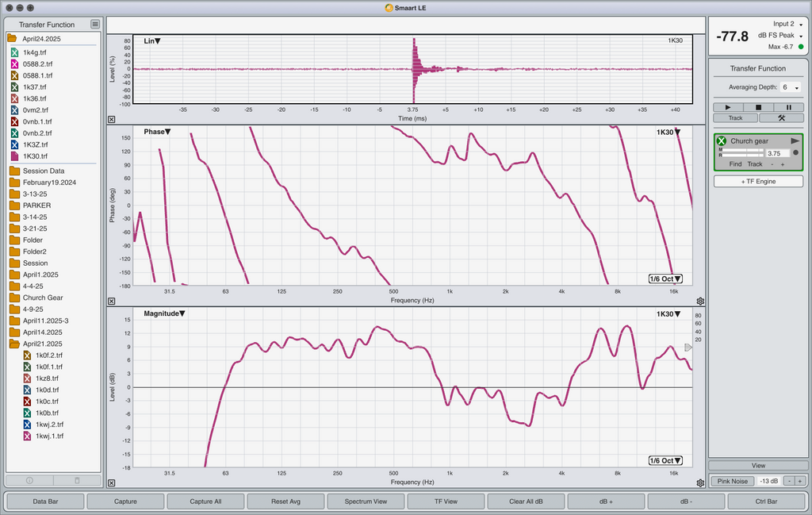Open the phase plot 1K30 trace dropdown
Viewport: 812px width, 515px height.
point(668,132)
